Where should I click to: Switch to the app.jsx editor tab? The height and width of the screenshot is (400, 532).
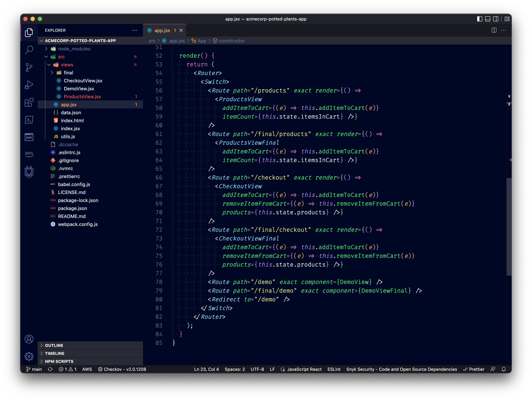point(163,30)
